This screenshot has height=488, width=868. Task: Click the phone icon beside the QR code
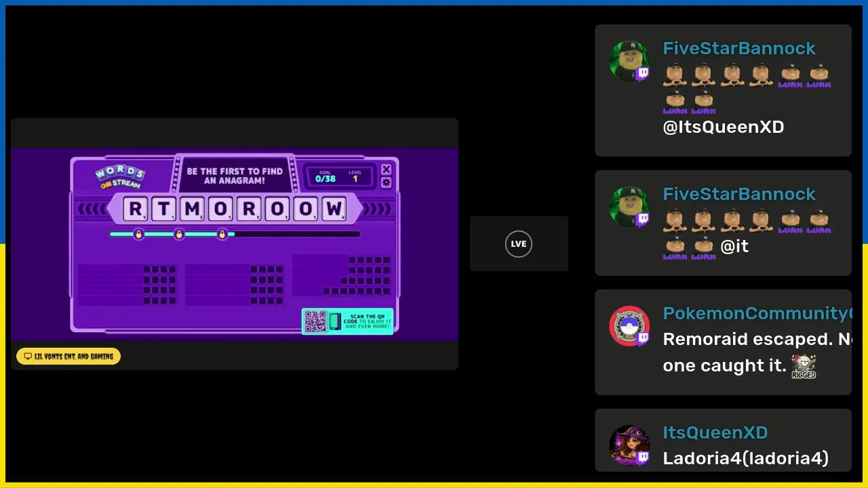(334, 321)
